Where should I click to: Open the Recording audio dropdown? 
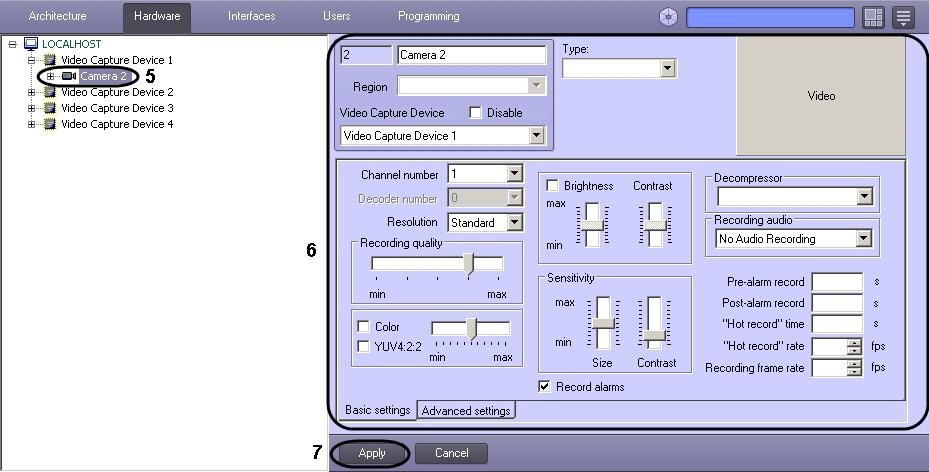coord(863,239)
